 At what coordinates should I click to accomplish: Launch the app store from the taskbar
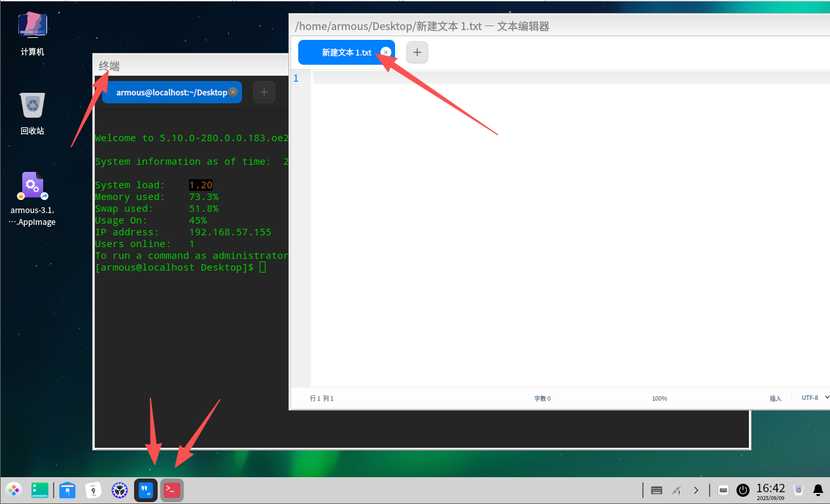point(67,490)
